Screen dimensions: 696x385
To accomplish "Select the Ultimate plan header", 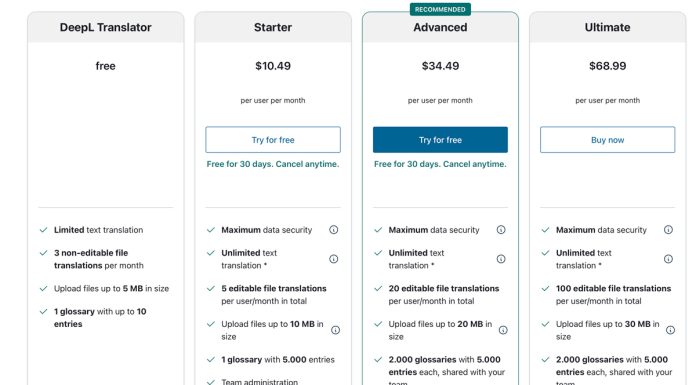I will [x=608, y=28].
